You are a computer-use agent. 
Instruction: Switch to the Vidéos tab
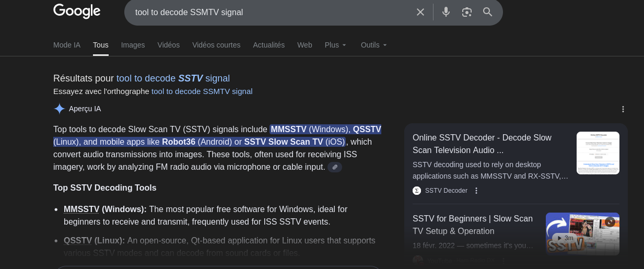point(168,45)
